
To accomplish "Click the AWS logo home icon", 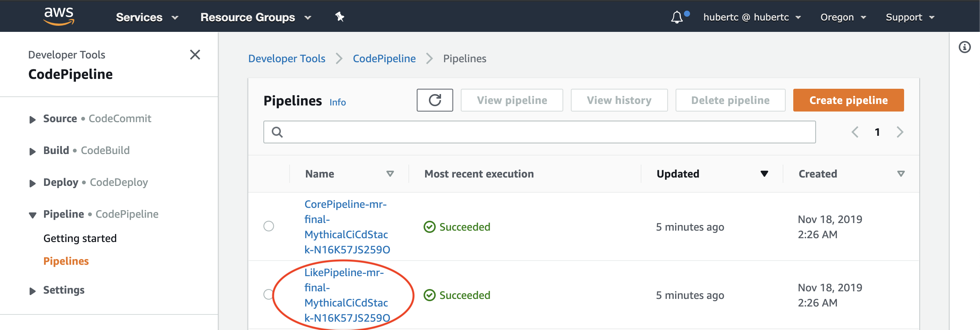I will [x=59, y=16].
